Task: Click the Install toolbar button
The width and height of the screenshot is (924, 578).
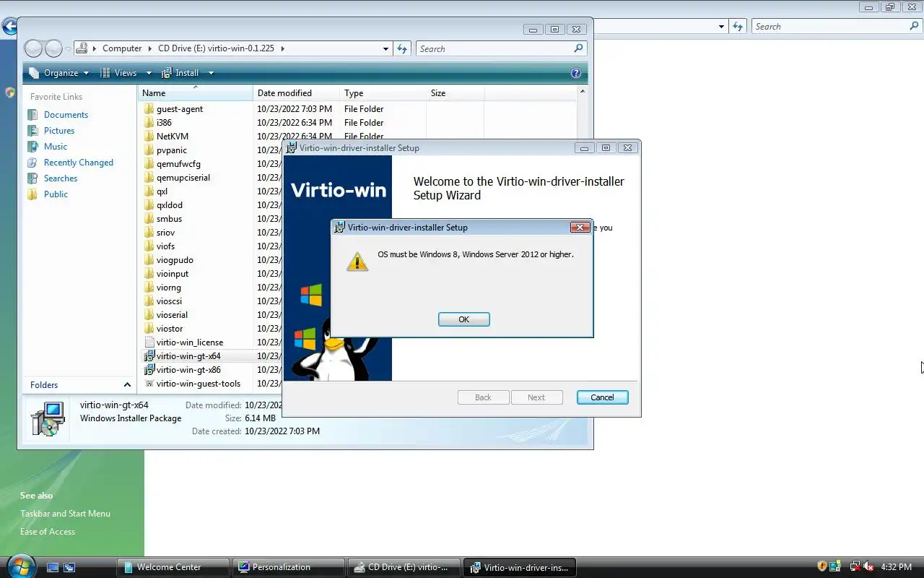Action: [x=180, y=73]
